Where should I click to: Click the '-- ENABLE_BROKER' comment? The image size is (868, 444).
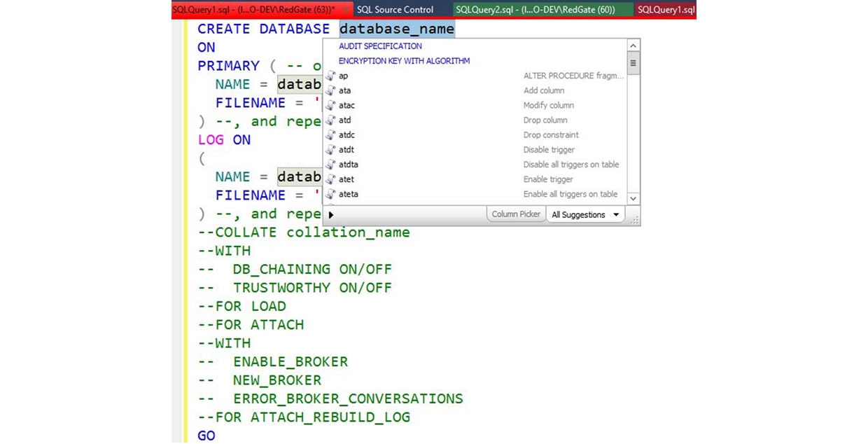click(x=272, y=362)
